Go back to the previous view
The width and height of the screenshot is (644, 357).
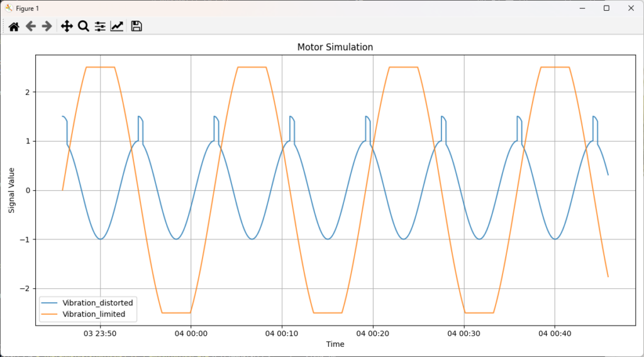pos(30,26)
